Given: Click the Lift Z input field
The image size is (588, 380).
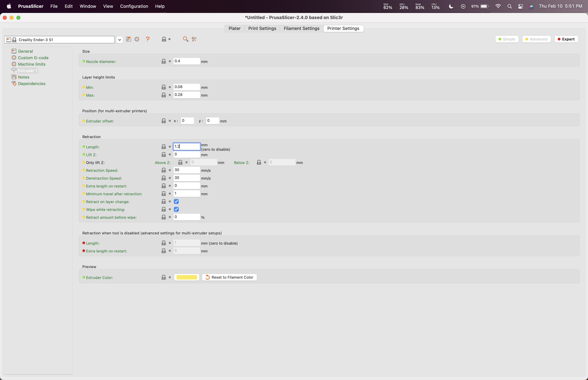Looking at the screenshot, I should [187, 154].
